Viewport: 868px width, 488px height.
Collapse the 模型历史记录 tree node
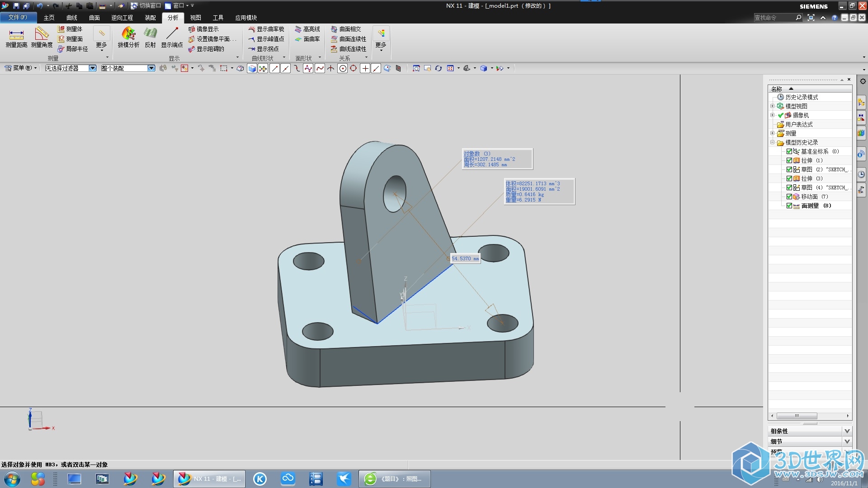coord(773,142)
